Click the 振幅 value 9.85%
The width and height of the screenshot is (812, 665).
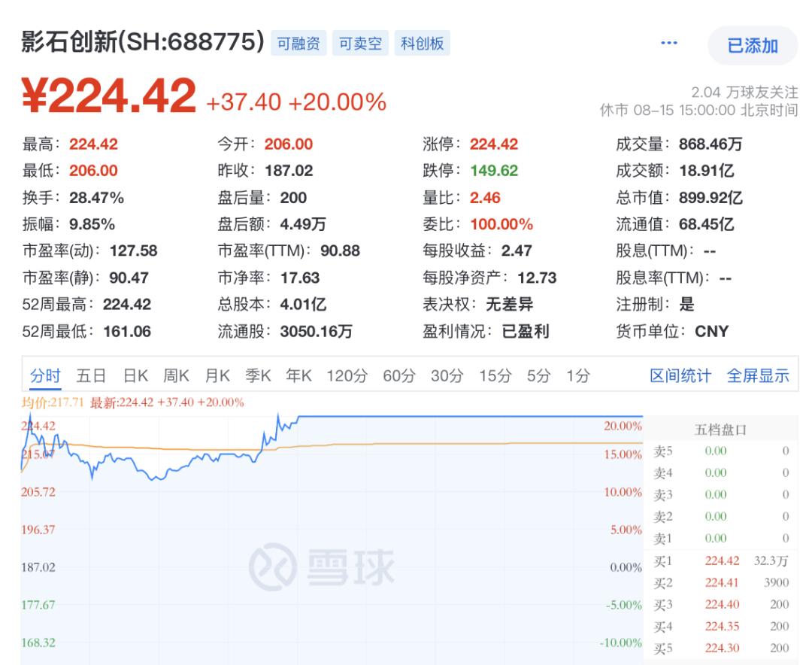92,224
